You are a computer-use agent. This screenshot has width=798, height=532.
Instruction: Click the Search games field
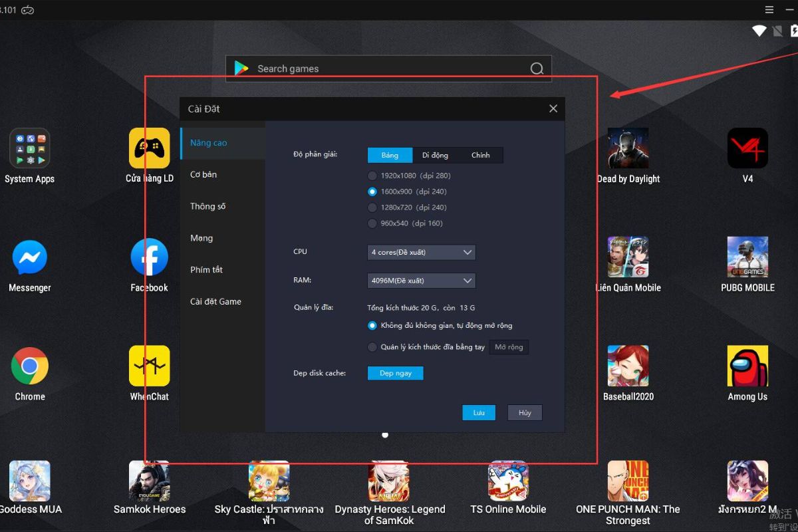[388, 68]
